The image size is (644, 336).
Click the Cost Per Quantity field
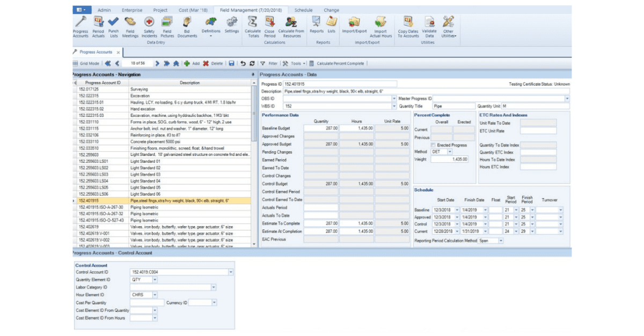point(148,302)
